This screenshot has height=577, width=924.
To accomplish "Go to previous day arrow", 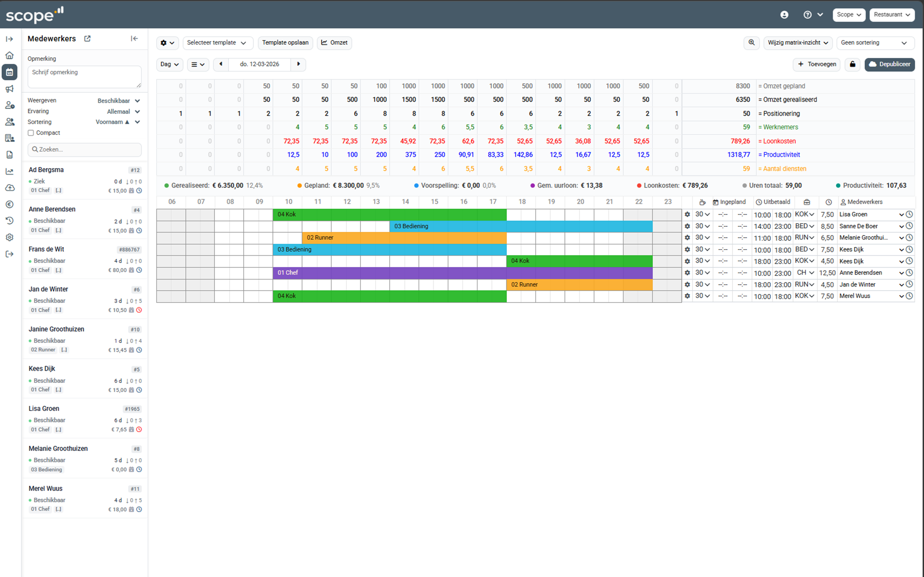I will coord(221,64).
